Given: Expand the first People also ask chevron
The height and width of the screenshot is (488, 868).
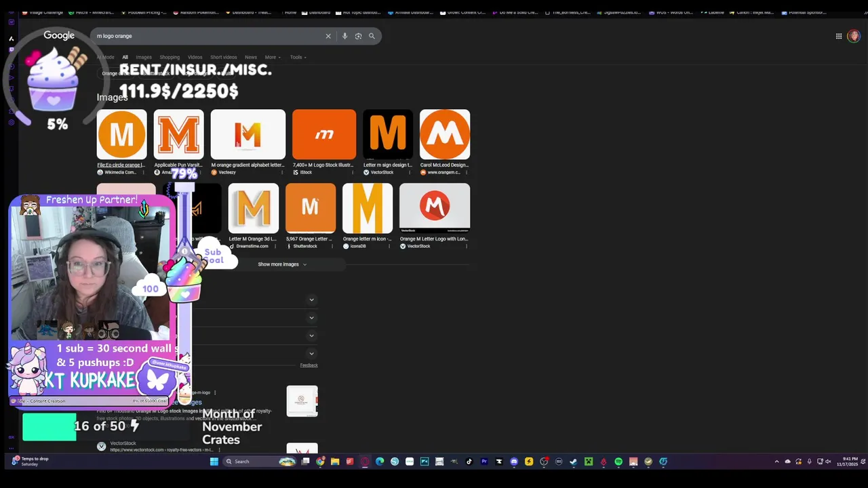Looking at the screenshot, I should click(x=311, y=300).
